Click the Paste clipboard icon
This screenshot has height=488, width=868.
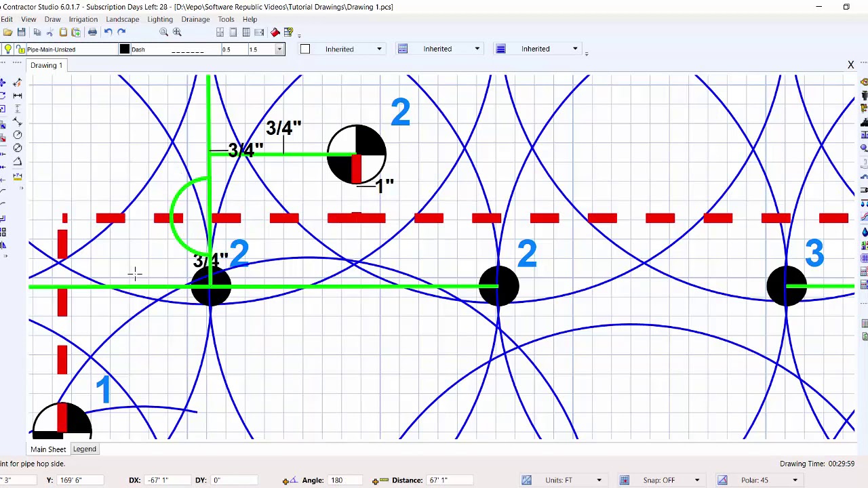point(63,33)
